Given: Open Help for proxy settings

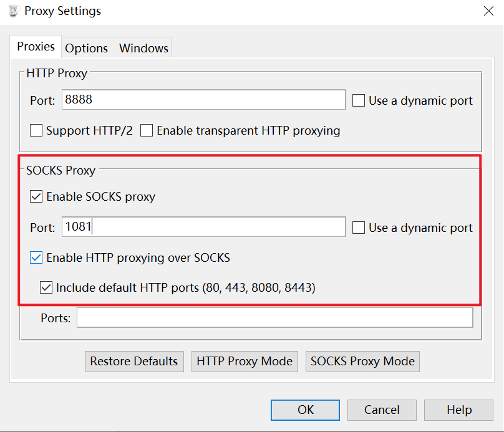Looking at the screenshot, I should [x=458, y=410].
